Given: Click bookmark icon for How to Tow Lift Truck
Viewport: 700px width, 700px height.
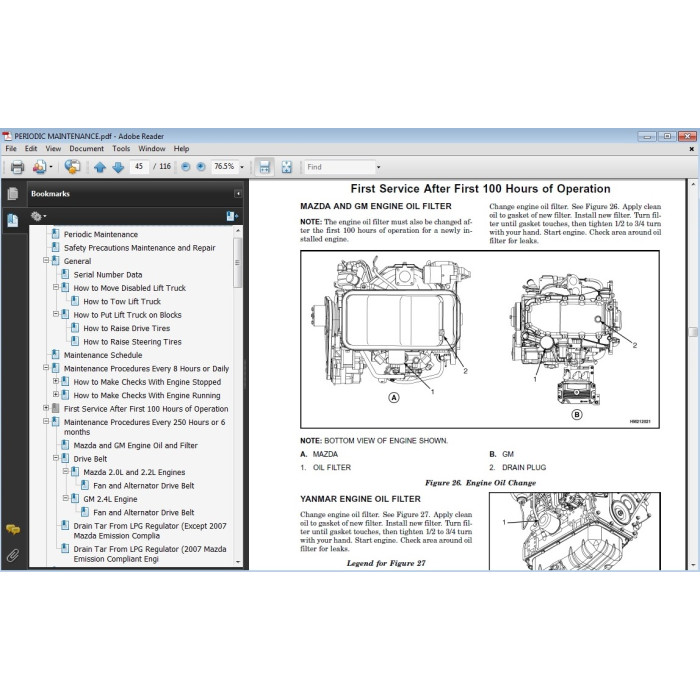Looking at the screenshot, I should (75, 301).
